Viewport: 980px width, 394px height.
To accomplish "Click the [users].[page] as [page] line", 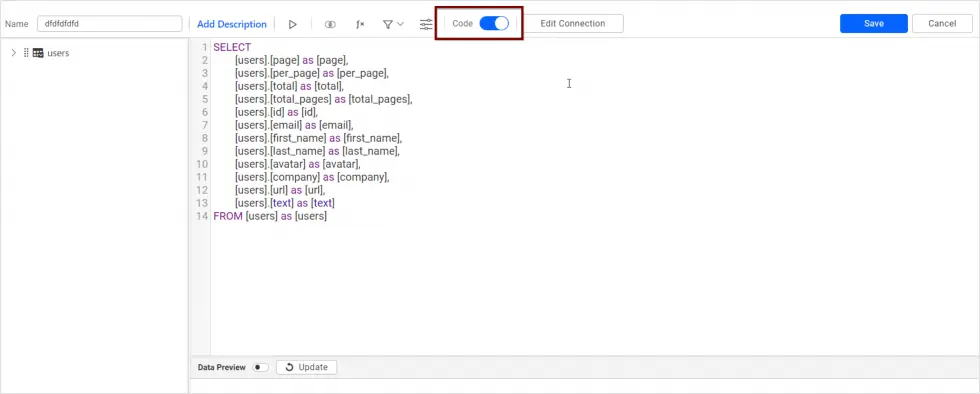I will [291, 60].
